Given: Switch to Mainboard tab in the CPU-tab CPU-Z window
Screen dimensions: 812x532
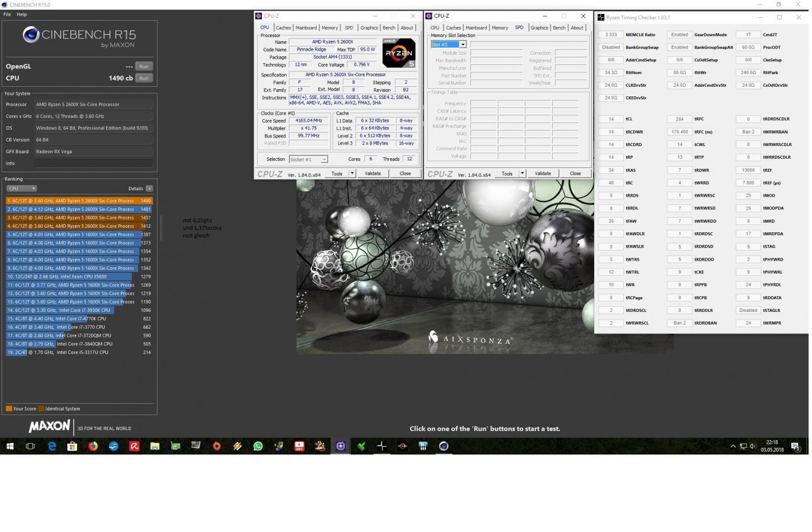Looking at the screenshot, I should click(x=306, y=28).
